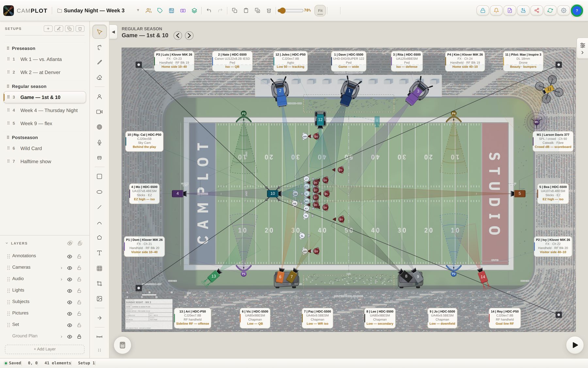The width and height of the screenshot is (588, 368).
Task: Select the ellipse shape tool
Action: pos(100,192)
